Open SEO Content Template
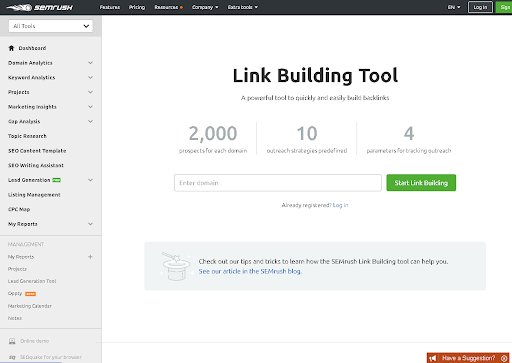Viewport: 512px width, 363px height. pyautogui.click(x=37, y=151)
